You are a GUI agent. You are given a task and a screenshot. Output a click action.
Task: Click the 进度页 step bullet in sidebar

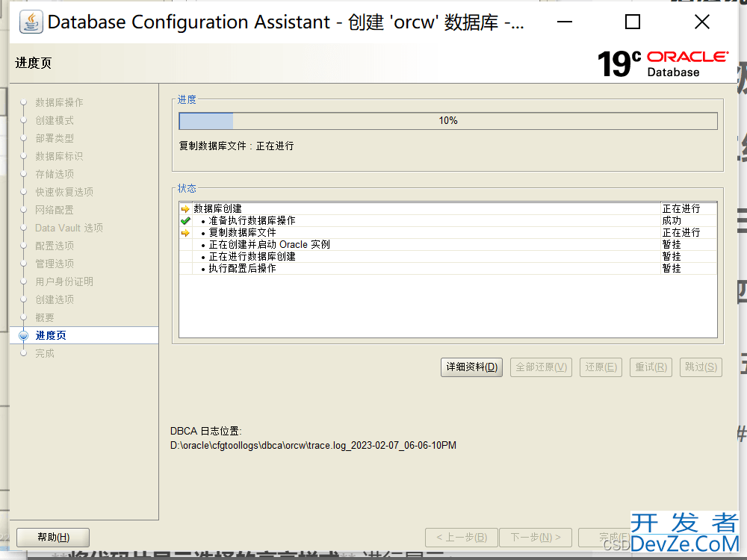point(23,336)
